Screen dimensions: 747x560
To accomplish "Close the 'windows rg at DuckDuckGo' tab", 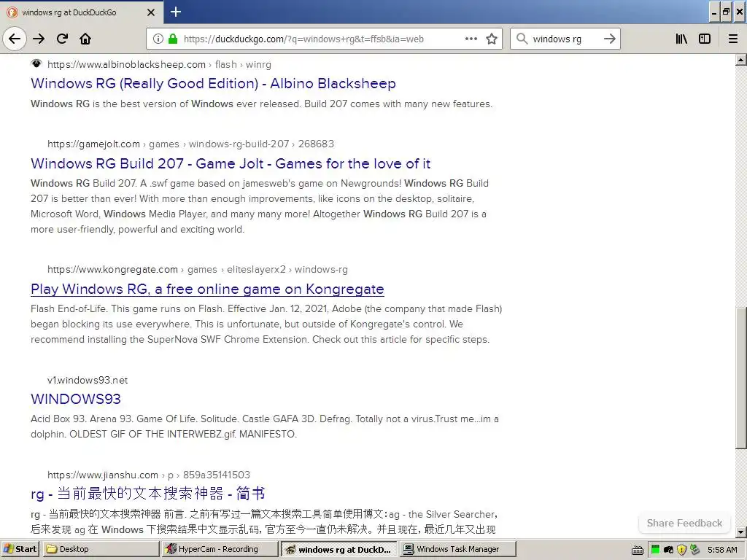I will 151,12.
